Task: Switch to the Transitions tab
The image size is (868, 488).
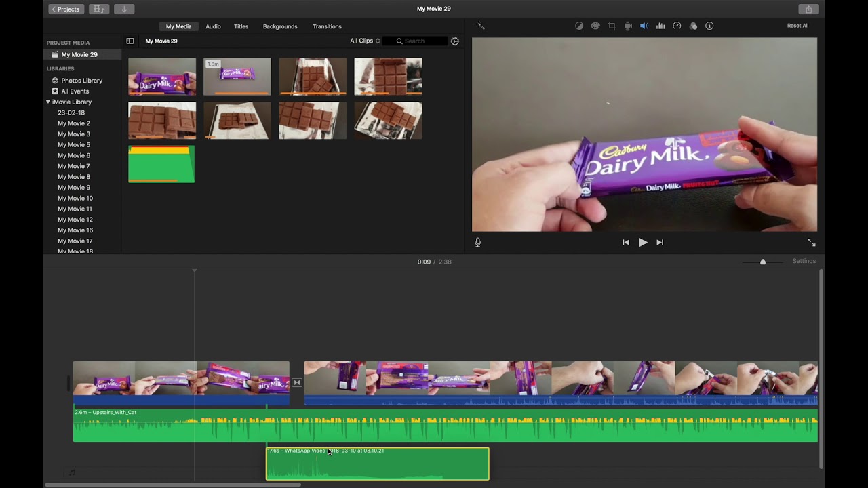Action: (327, 26)
